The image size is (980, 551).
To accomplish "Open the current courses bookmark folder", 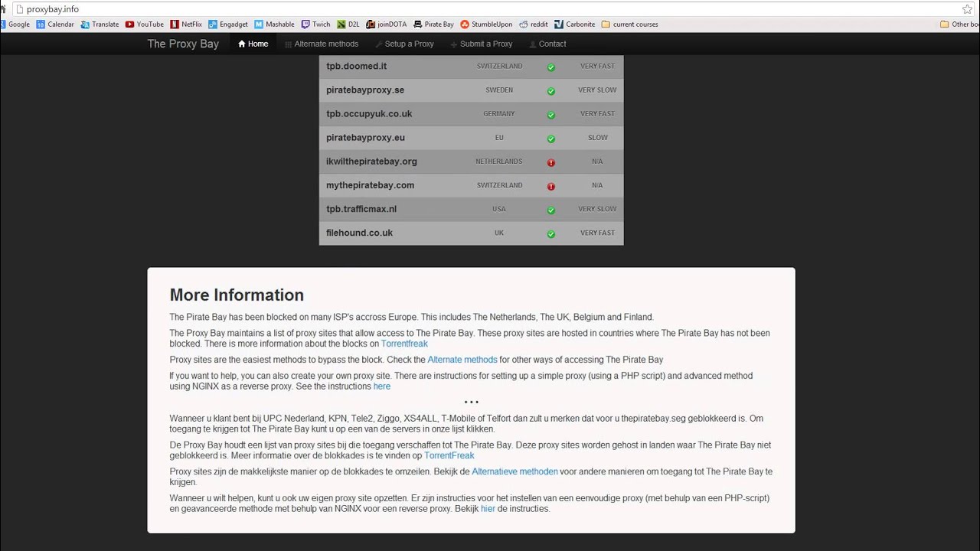I will (630, 24).
